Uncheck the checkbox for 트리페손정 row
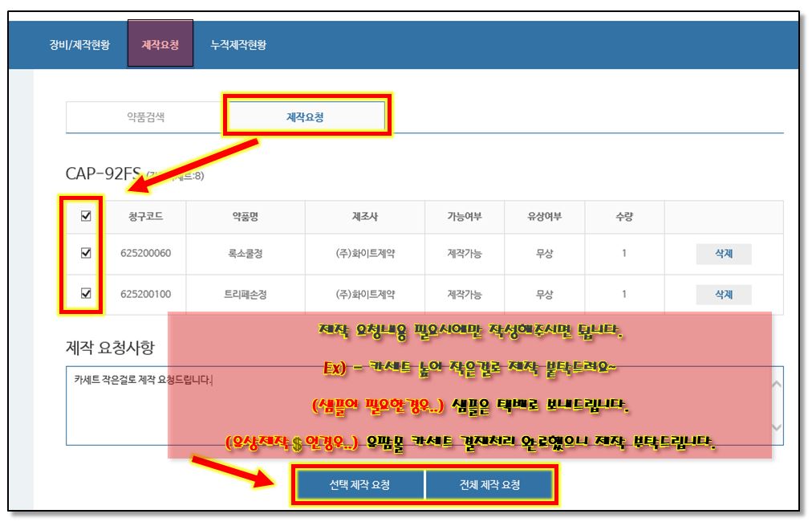The height and width of the screenshot is (526, 812). 87,294
